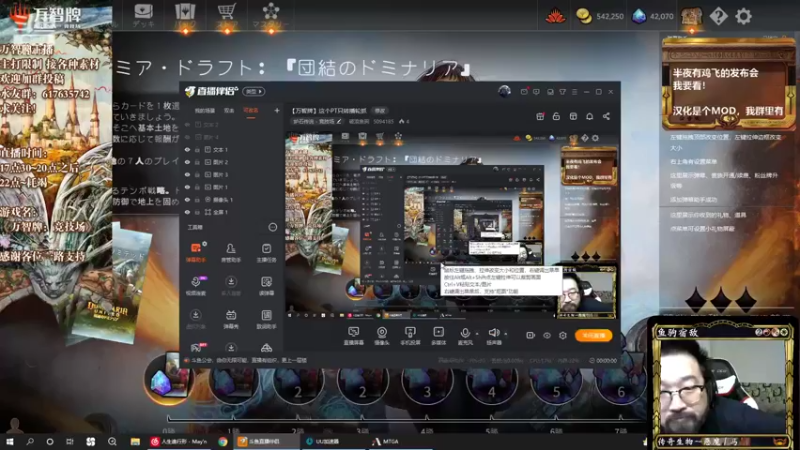The image size is (800, 450).
Task: Open the hamburger menu in companion title bar
Action: [x=574, y=92]
